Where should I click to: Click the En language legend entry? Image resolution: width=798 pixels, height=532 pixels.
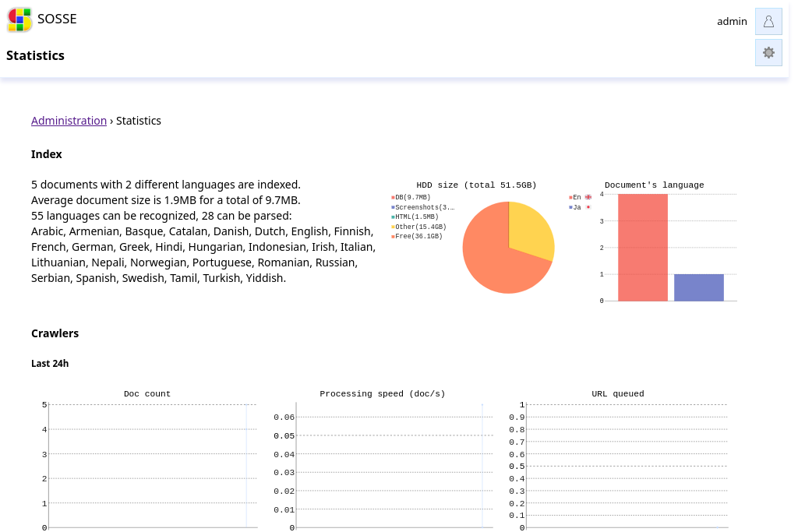point(580,197)
